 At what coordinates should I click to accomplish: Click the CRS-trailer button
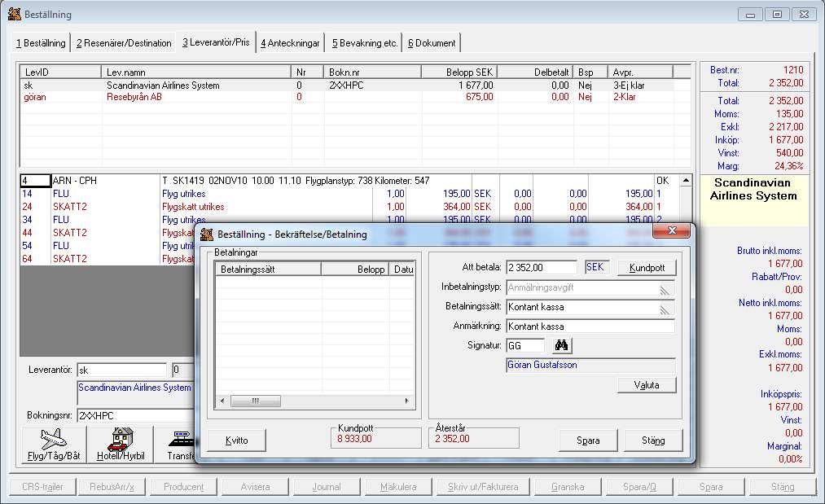(42, 487)
